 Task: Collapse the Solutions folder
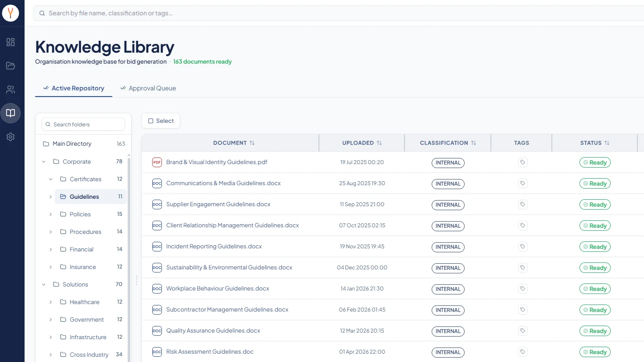click(x=44, y=285)
